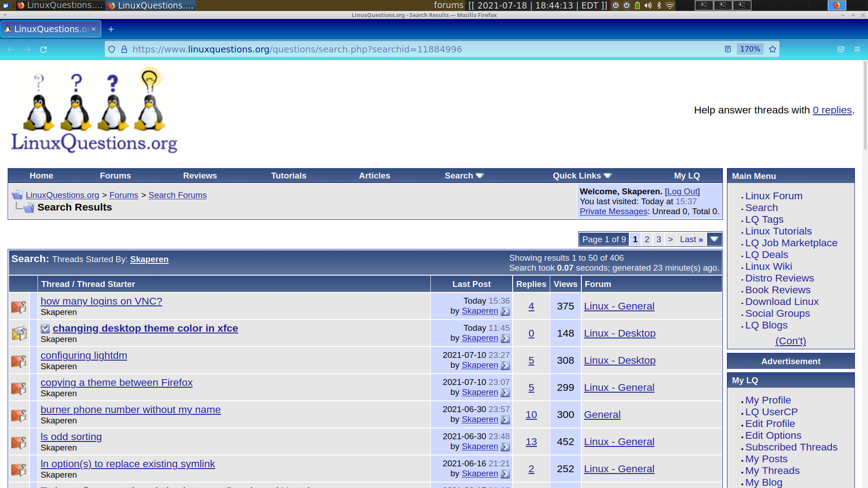
Task: Open the Firefox hamburger menu
Action: (x=857, y=49)
